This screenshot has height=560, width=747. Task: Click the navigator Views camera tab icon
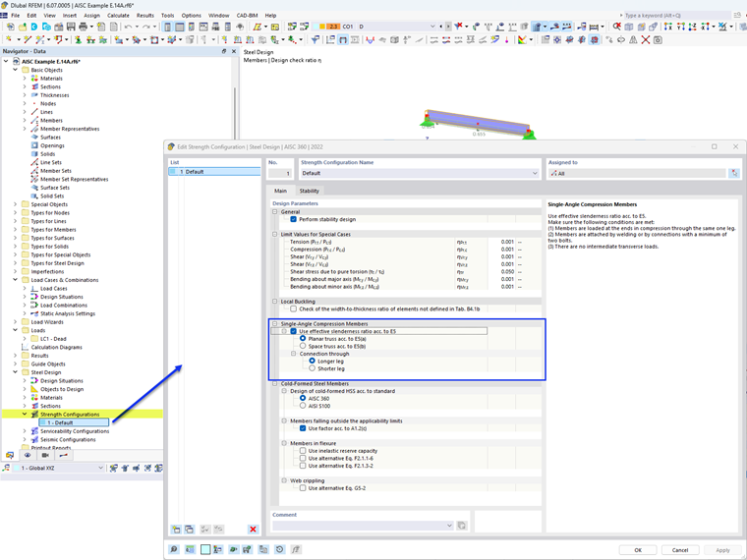click(x=45, y=455)
